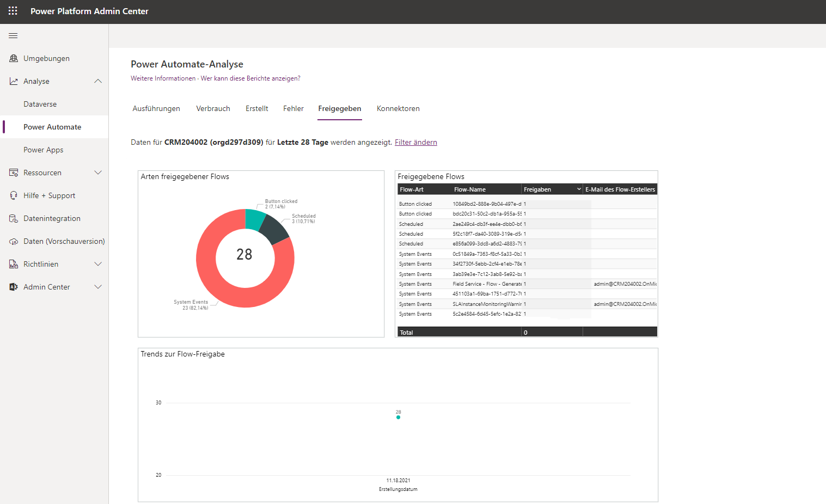The image size is (826, 504).
Task: Select the Freigegeben tab
Action: click(340, 108)
